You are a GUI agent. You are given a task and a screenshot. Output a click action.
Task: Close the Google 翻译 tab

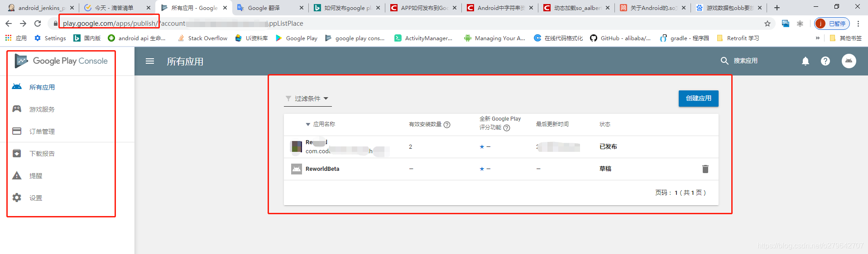[x=302, y=8]
